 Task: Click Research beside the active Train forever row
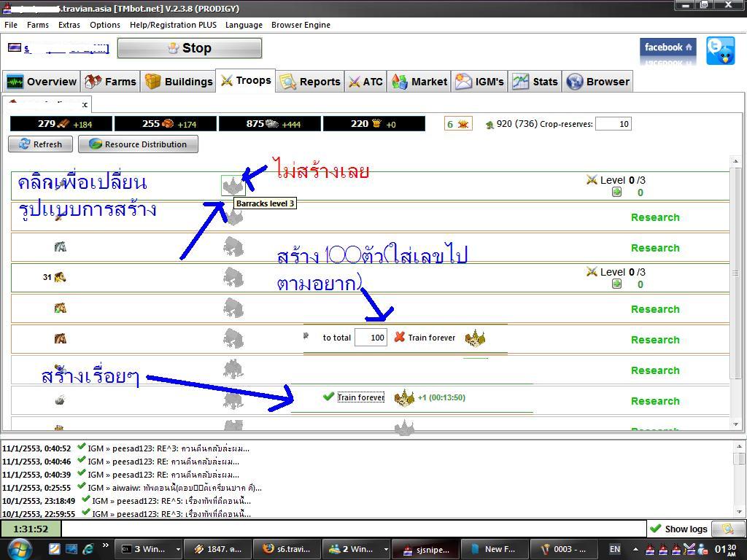tap(655, 401)
